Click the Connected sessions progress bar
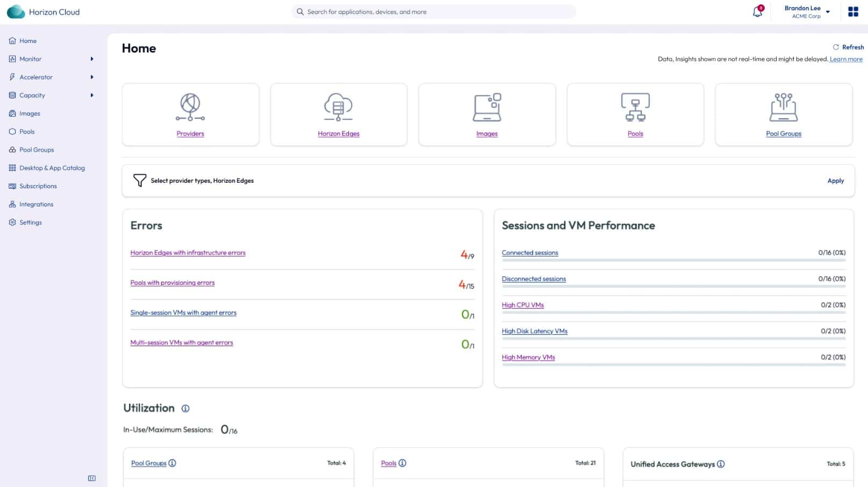The width and height of the screenshot is (868, 487). pos(673,260)
